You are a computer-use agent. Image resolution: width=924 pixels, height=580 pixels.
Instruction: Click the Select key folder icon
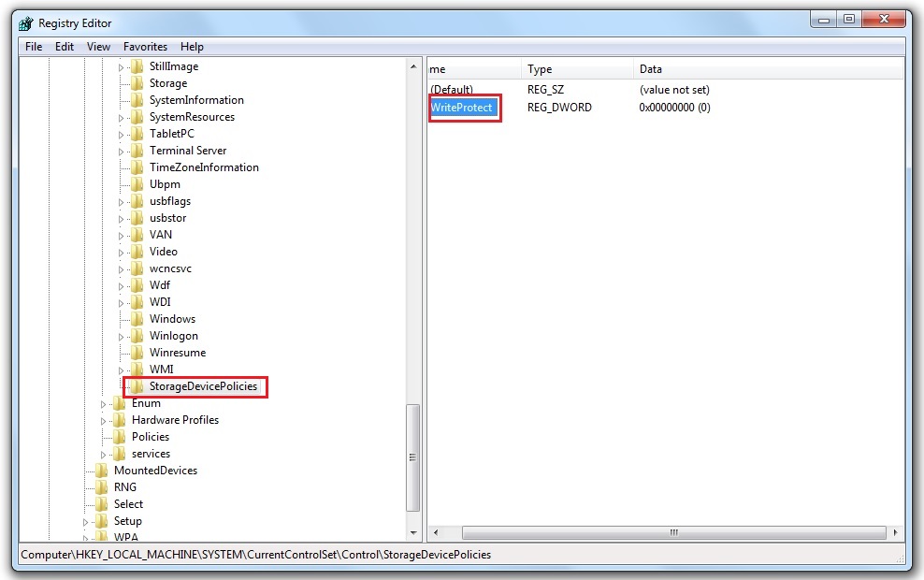click(x=101, y=504)
